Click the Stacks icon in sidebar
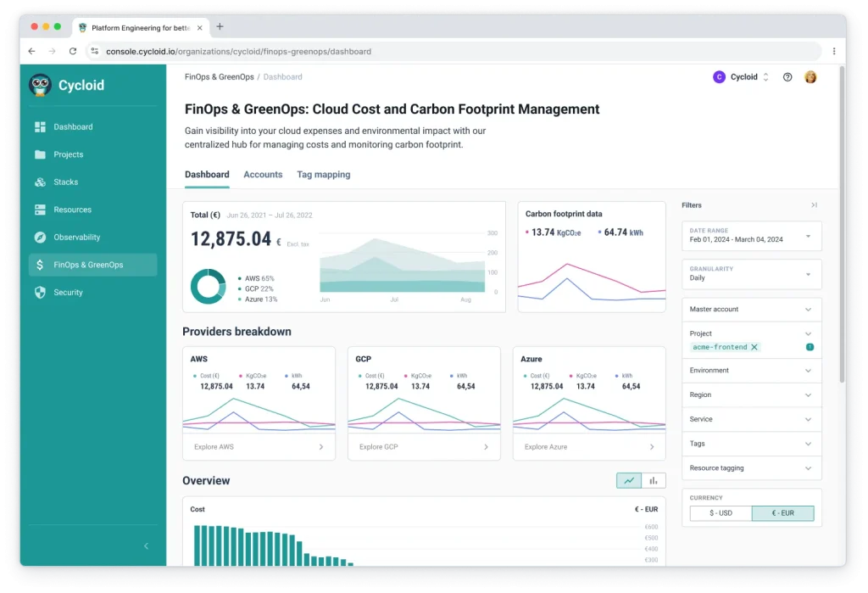The width and height of the screenshot is (868, 593). pos(40,182)
